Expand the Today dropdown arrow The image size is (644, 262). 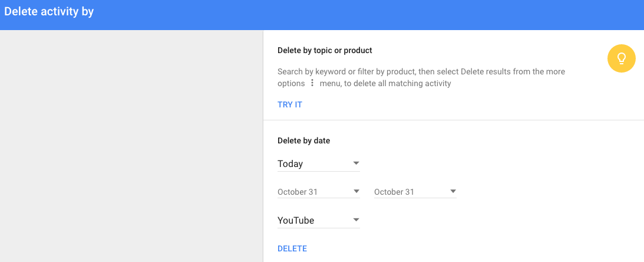356,163
